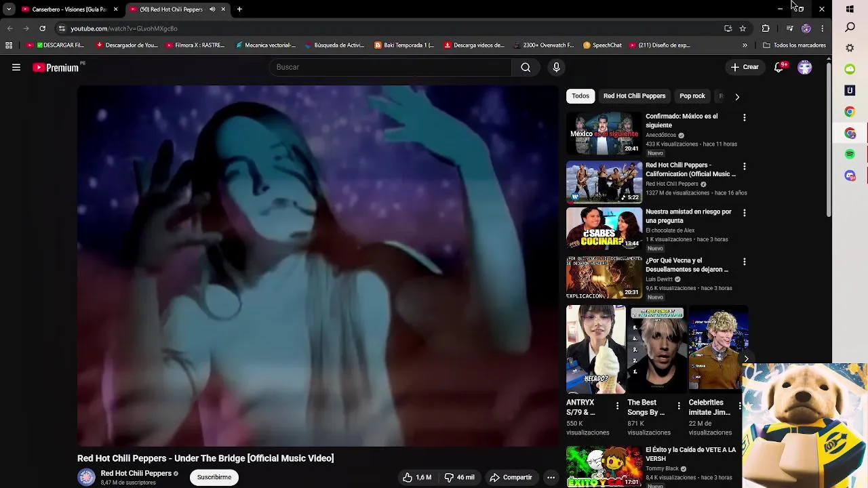Open Chrome apps grid in bookmarks bar
The image size is (868, 488).
click(x=9, y=45)
